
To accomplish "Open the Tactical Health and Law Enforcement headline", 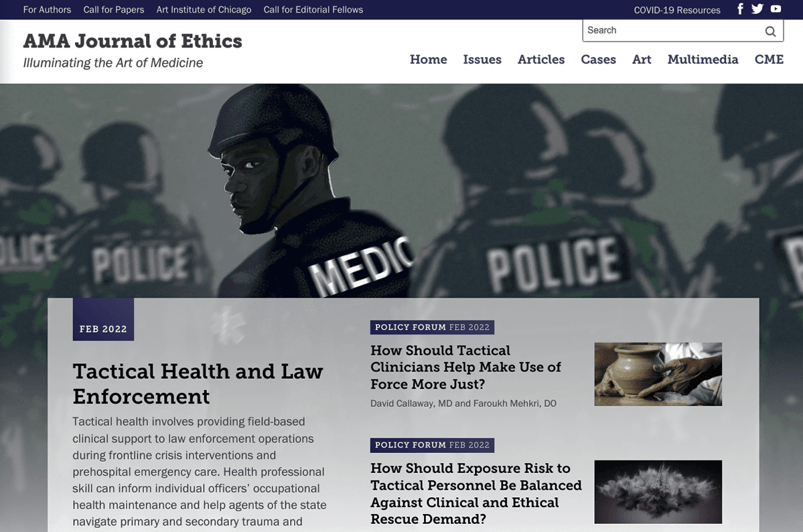I will click(198, 383).
